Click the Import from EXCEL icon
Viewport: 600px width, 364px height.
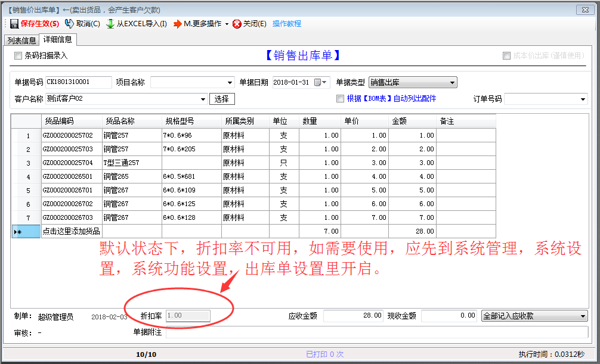coord(110,24)
